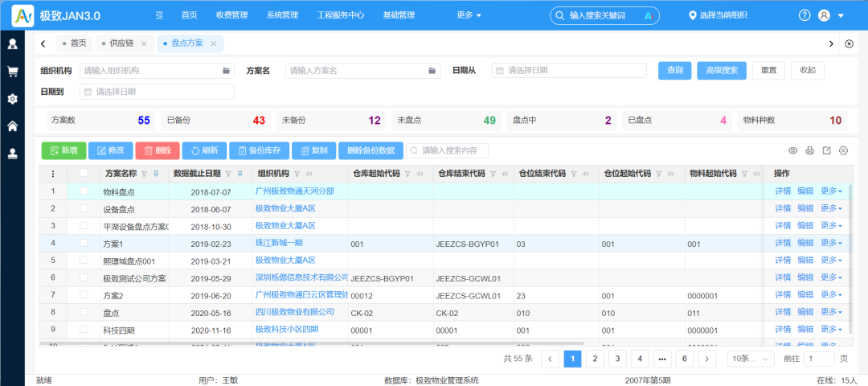Open 系统管理 in the top menu
Viewport: 868px width, 386px height.
coord(282,15)
